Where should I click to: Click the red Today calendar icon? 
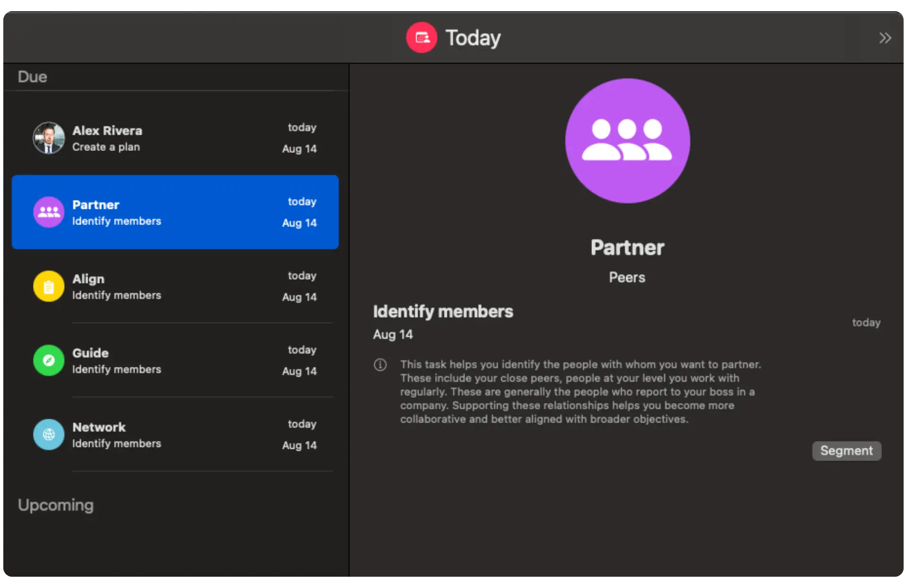click(421, 38)
